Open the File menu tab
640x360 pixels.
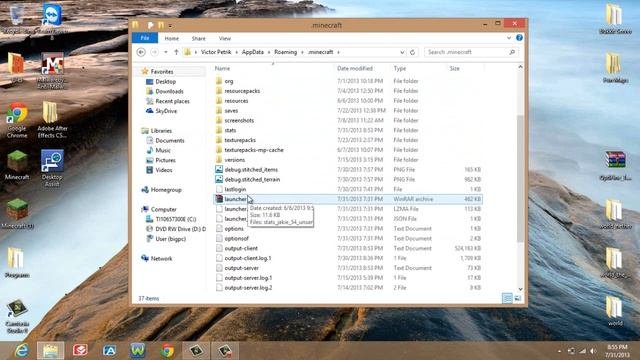click(145, 38)
